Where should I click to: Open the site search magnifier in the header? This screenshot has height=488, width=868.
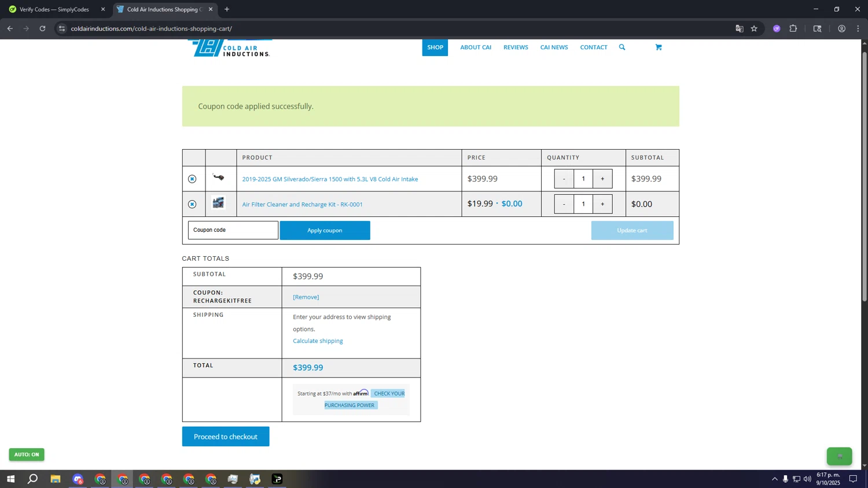pyautogui.click(x=622, y=47)
